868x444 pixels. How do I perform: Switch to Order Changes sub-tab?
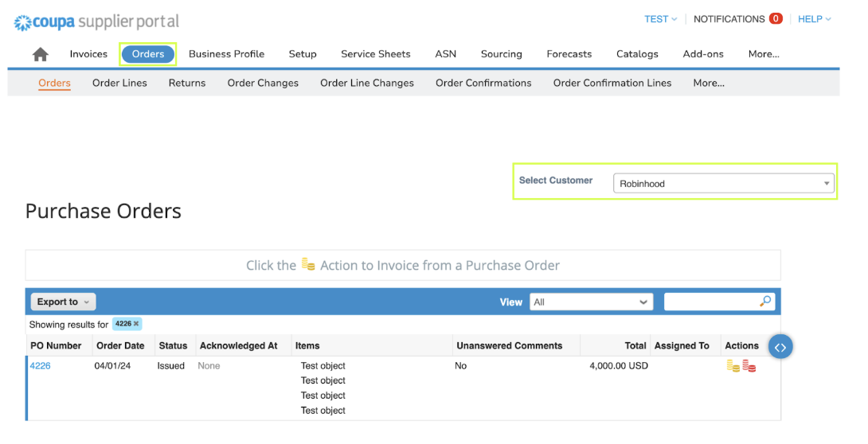coord(263,83)
